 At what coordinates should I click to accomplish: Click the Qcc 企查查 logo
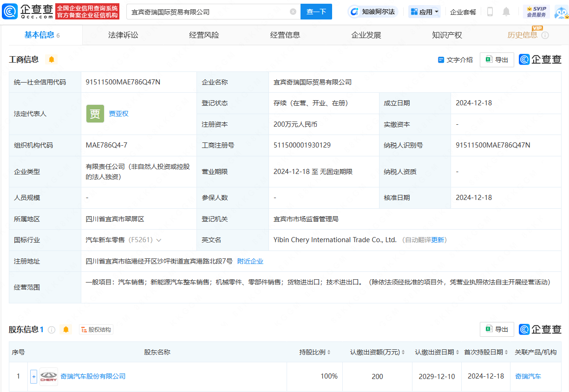27,12
